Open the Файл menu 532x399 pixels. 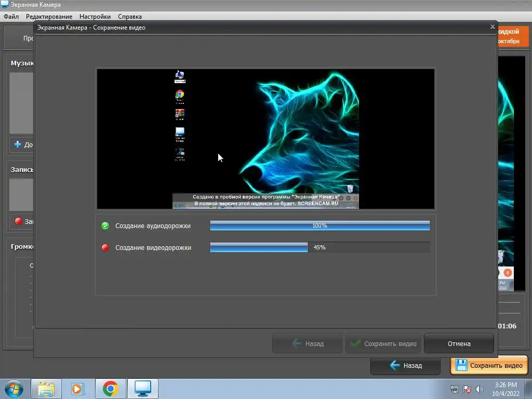(11, 16)
